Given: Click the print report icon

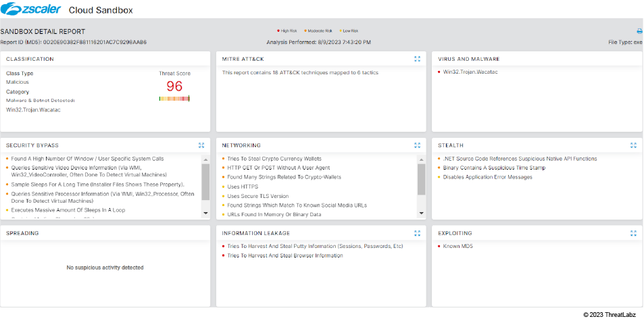Looking at the screenshot, I should tap(639, 31).
